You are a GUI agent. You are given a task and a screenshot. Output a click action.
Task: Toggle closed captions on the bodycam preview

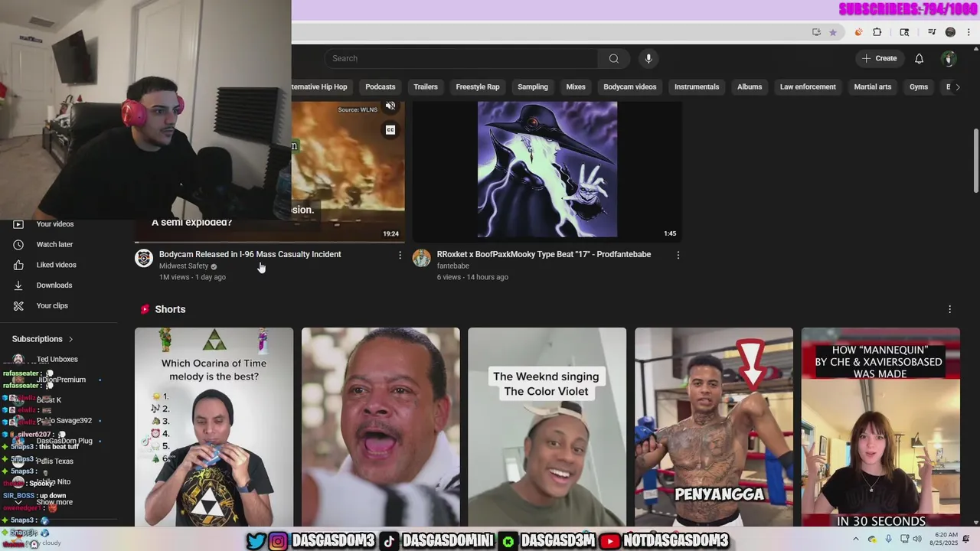click(390, 130)
